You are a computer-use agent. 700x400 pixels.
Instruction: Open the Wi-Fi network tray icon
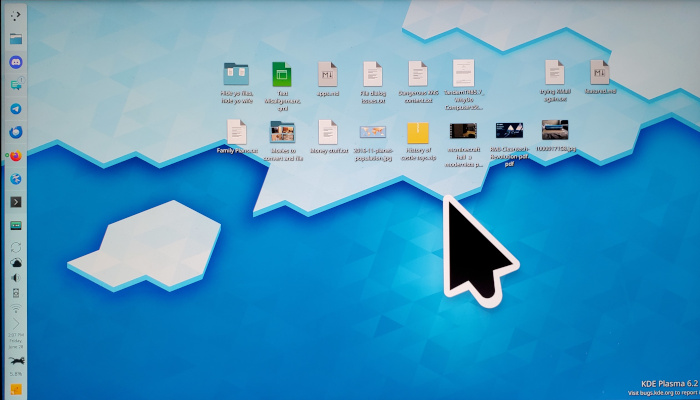16,308
